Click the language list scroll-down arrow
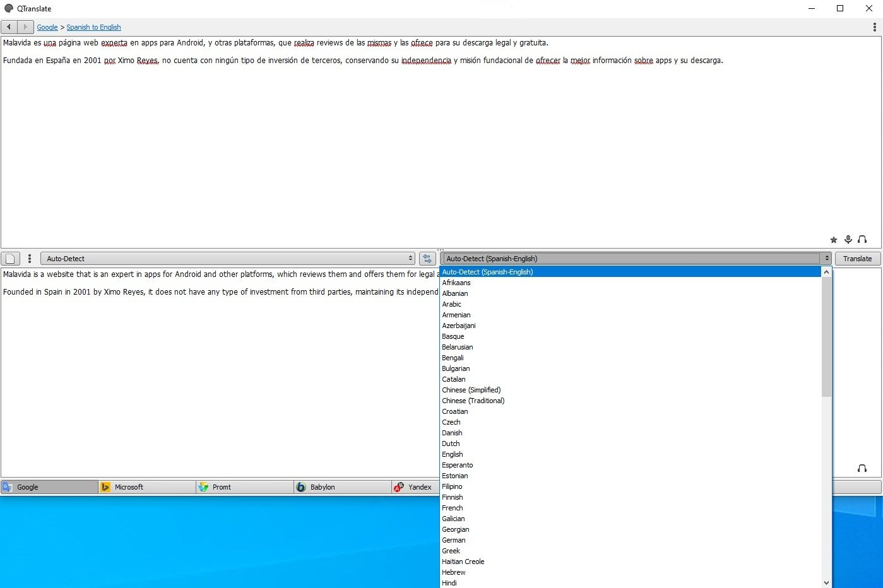Screen dimensions: 883x588 (x=826, y=582)
